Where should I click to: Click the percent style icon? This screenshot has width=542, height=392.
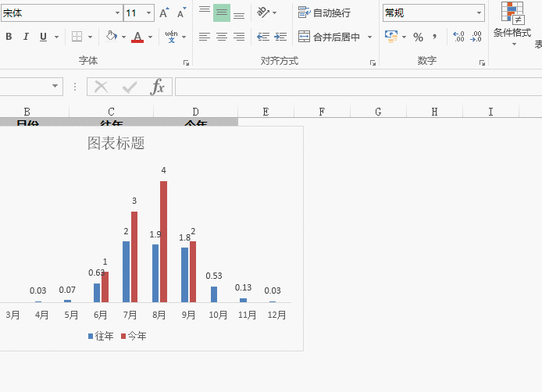coord(418,37)
